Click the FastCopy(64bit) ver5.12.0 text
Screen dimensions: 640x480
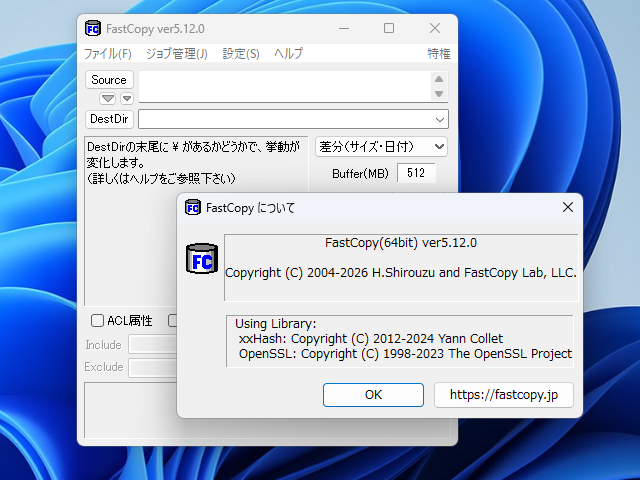(x=401, y=243)
